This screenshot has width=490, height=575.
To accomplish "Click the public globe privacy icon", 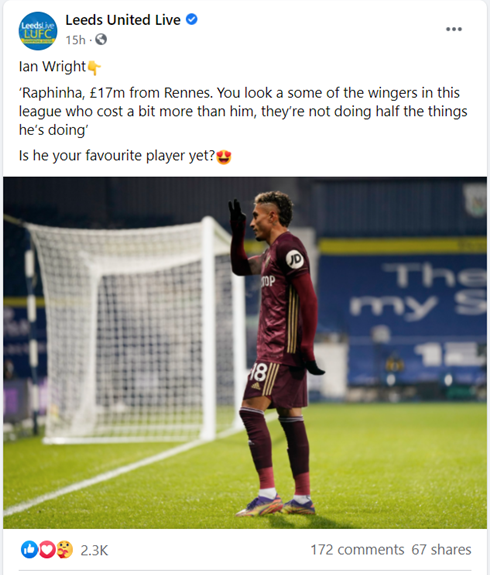I will coord(101,39).
